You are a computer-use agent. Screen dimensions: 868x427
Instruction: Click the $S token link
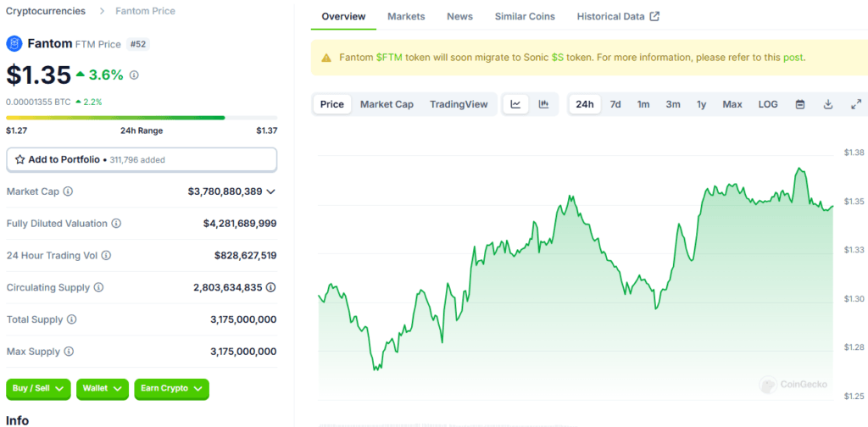coord(558,57)
